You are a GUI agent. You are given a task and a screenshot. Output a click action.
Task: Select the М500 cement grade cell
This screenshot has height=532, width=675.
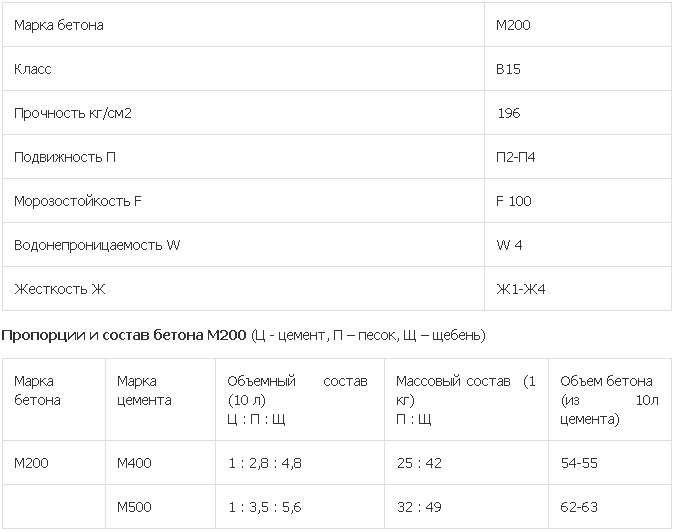(x=134, y=507)
